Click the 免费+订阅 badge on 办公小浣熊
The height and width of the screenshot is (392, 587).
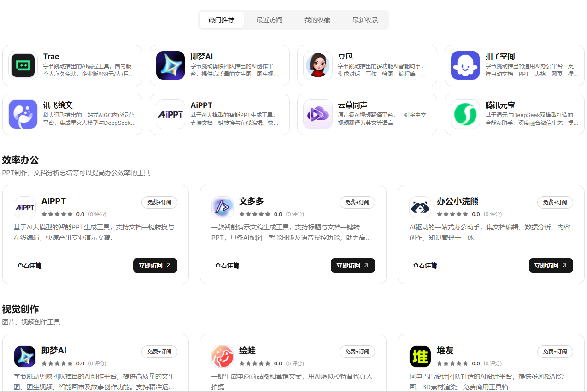(555, 202)
